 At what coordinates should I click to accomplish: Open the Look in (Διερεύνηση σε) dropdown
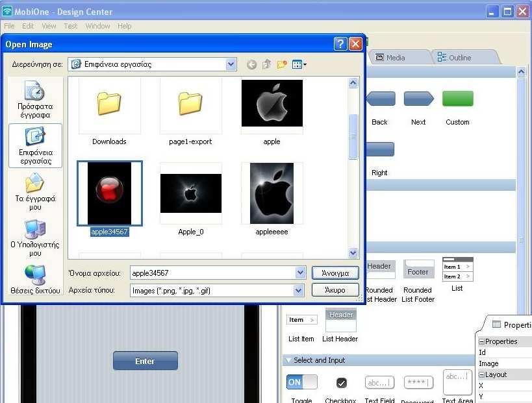click(x=231, y=64)
